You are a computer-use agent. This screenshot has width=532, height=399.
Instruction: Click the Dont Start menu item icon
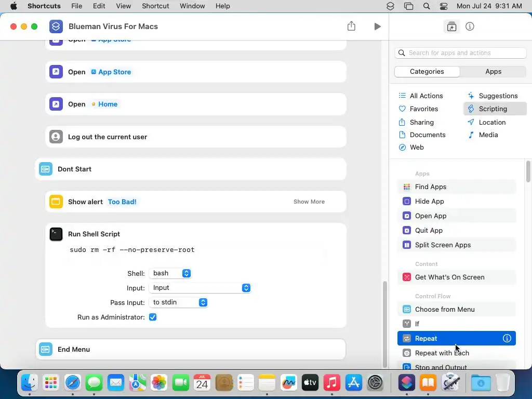pos(46,169)
